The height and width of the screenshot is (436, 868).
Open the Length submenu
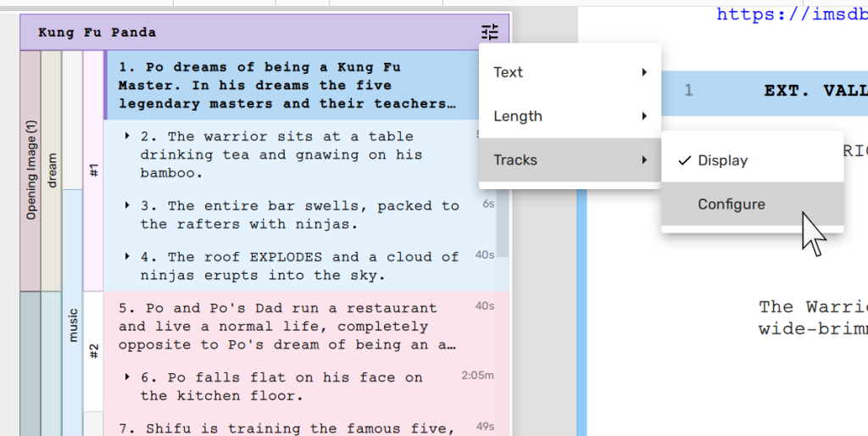click(x=569, y=116)
